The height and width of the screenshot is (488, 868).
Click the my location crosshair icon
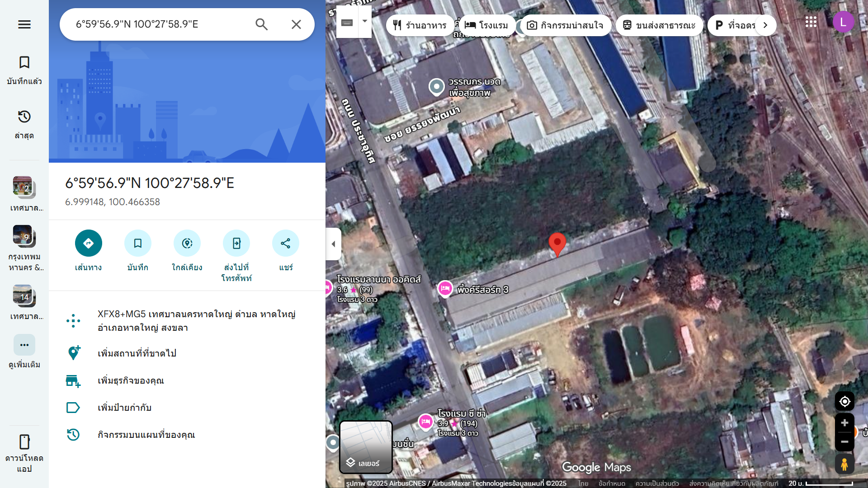[844, 401]
